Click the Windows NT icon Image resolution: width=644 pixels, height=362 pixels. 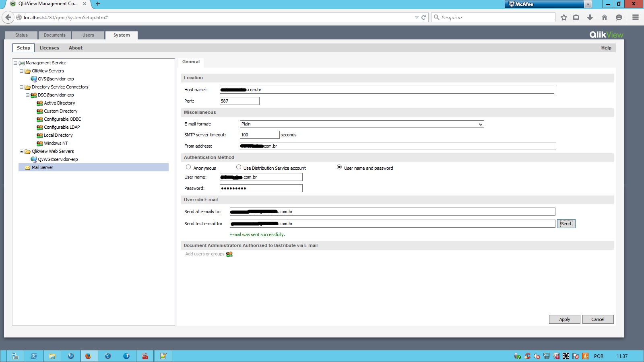point(39,143)
